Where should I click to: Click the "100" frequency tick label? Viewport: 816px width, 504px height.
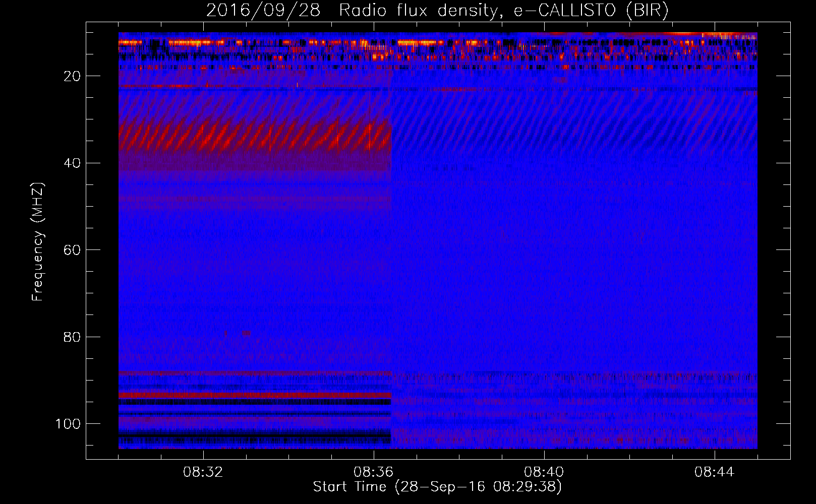click(68, 424)
